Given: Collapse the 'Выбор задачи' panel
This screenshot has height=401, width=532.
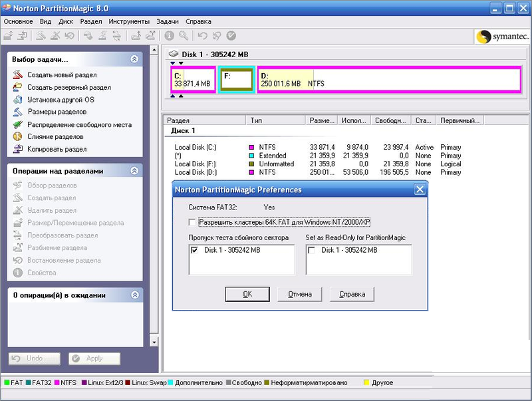Looking at the screenshot, I should coord(134,59).
